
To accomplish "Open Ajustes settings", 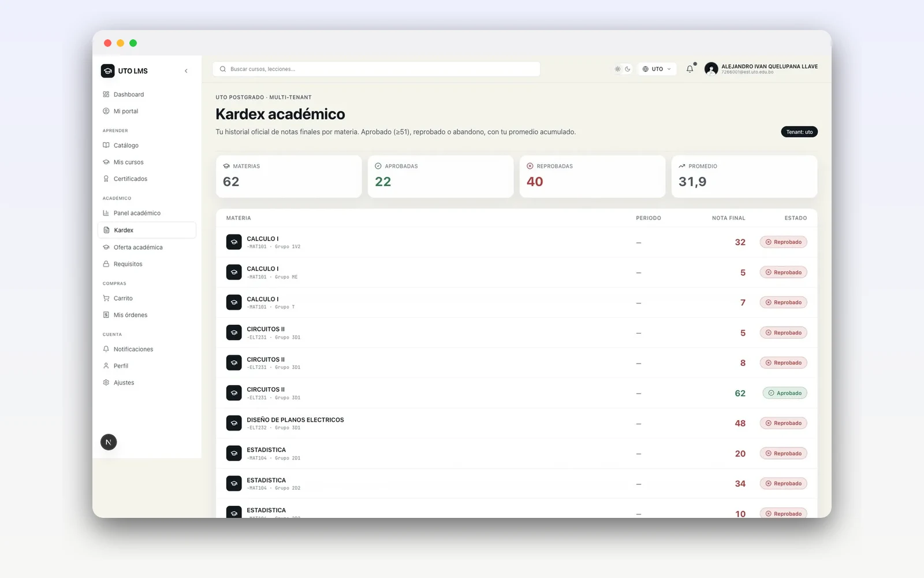I will pyautogui.click(x=147, y=383).
